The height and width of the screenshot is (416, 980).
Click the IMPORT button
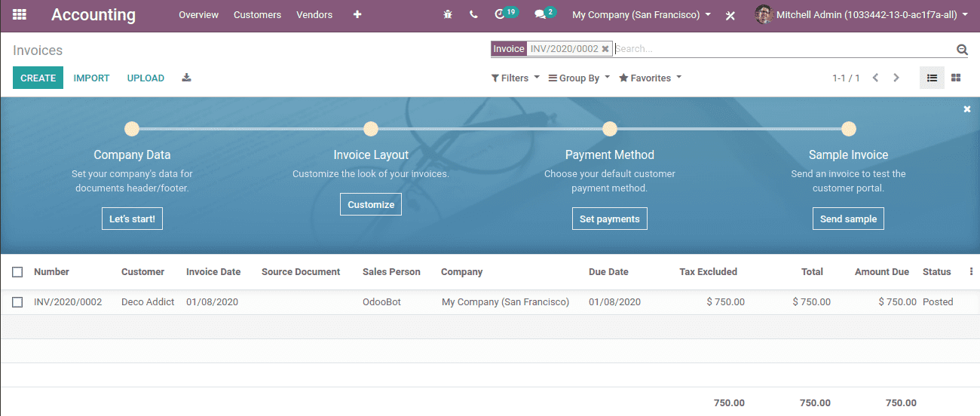[91, 78]
